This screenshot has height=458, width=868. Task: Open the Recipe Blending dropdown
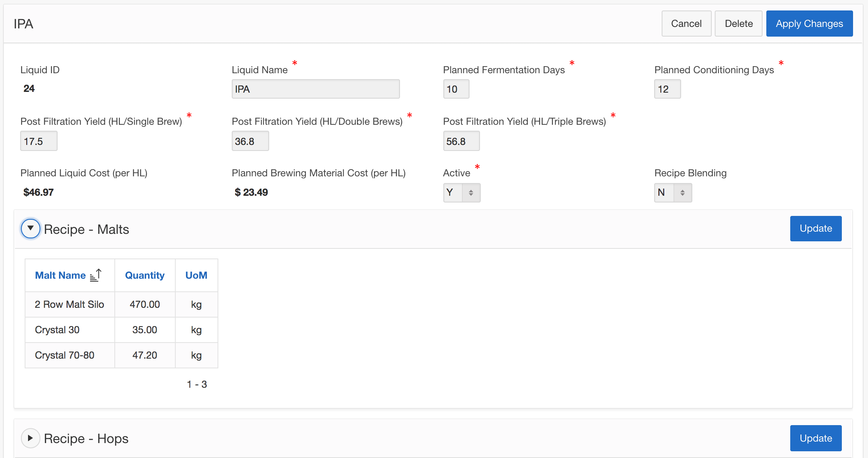point(672,192)
